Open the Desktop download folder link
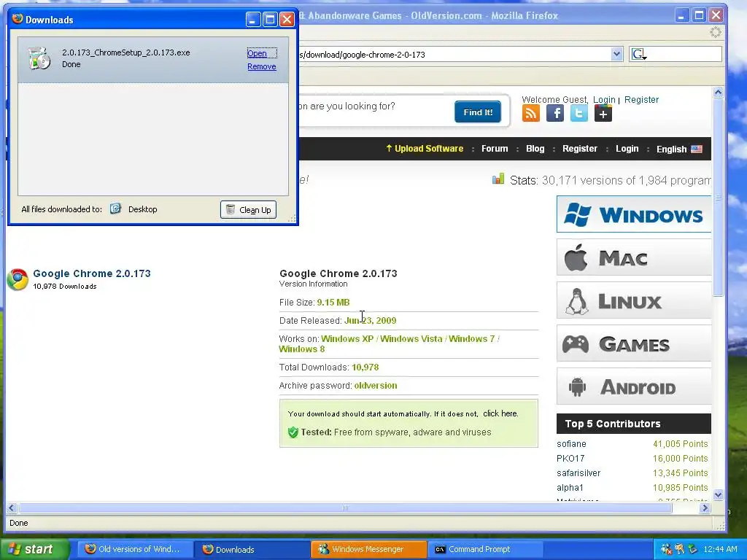The height and width of the screenshot is (560, 747). tap(142, 209)
